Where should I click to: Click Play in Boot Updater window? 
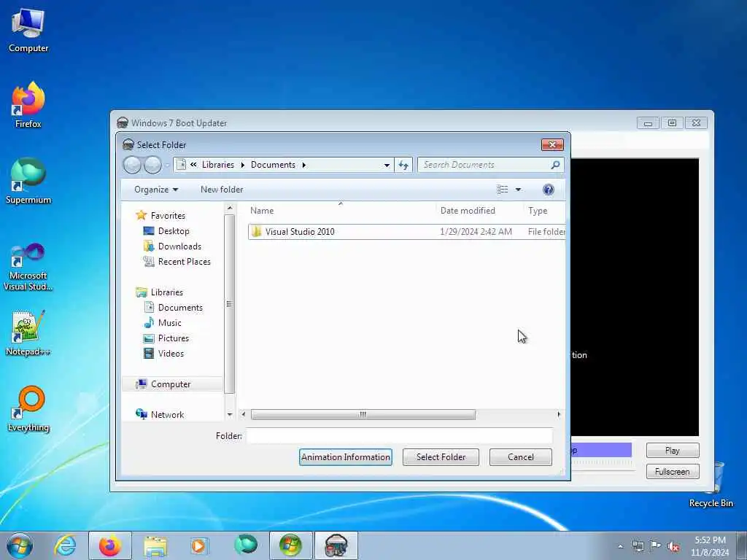tap(672, 451)
